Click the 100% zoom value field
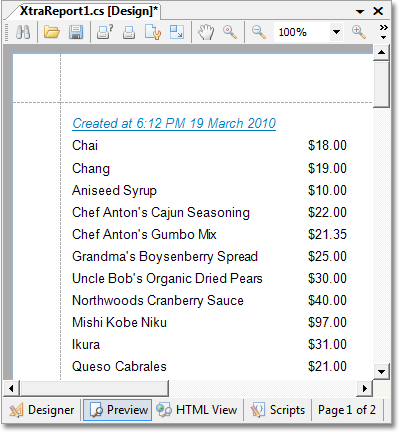 [302, 32]
